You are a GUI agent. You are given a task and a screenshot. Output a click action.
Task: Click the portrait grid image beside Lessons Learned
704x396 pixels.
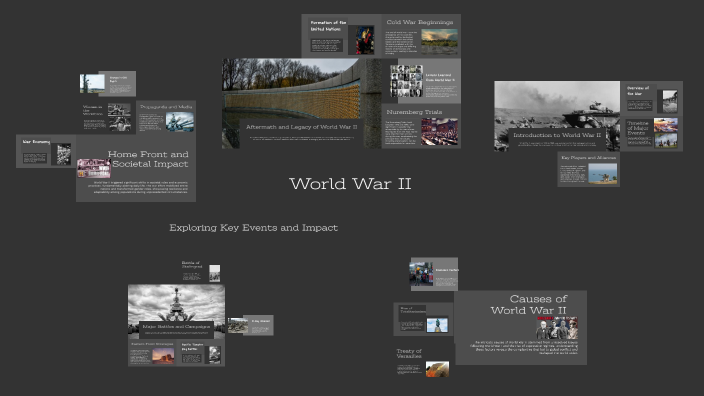point(406,81)
